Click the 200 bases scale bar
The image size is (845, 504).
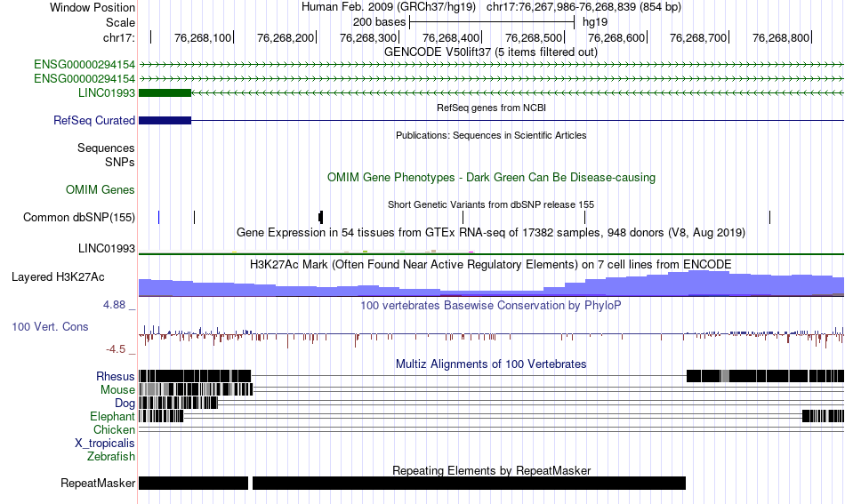point(492,22)
